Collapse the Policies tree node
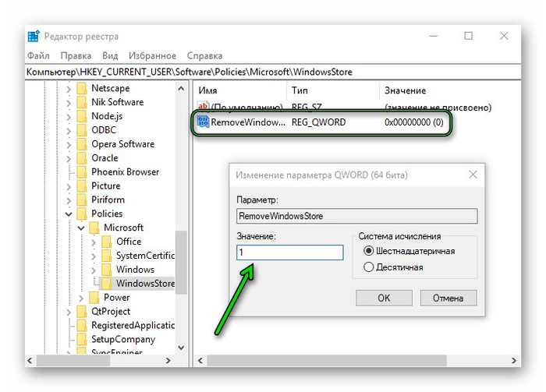Screen dimensions: 546x392 [69, 214]
